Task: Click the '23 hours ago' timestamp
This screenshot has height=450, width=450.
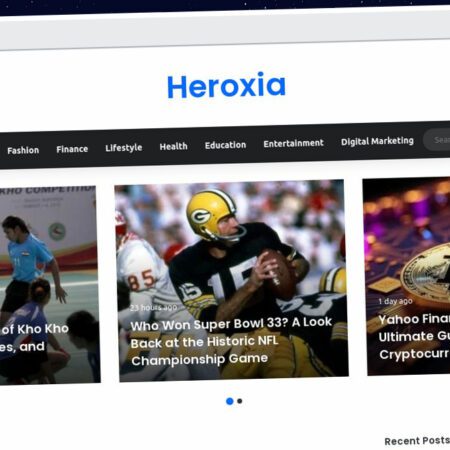Action: 153,307
